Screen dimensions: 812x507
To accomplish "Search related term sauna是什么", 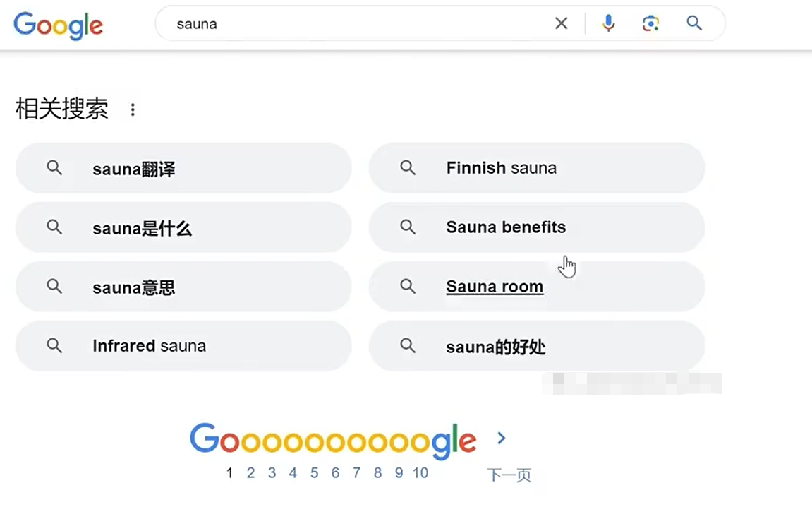I will (184, 227).
